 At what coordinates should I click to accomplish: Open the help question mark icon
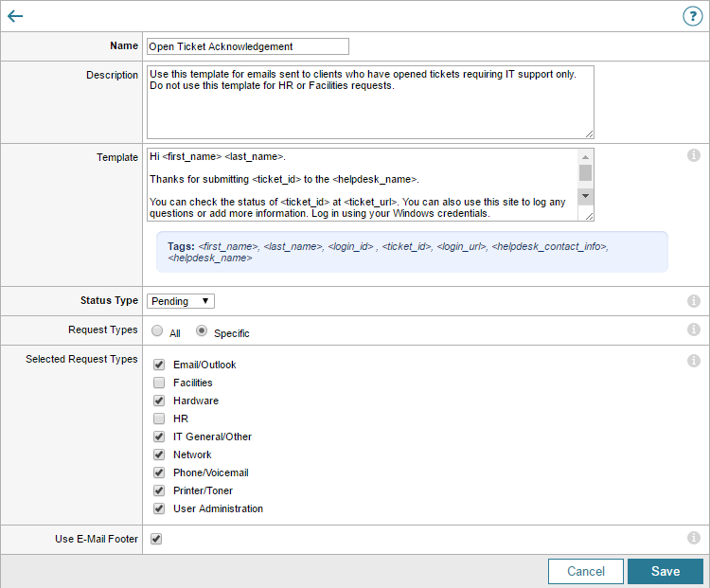click(x=693, y=16)
